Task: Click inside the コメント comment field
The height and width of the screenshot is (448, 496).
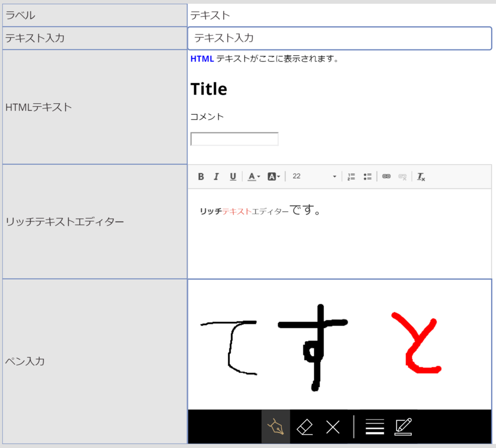Action: tap(234, 139)
